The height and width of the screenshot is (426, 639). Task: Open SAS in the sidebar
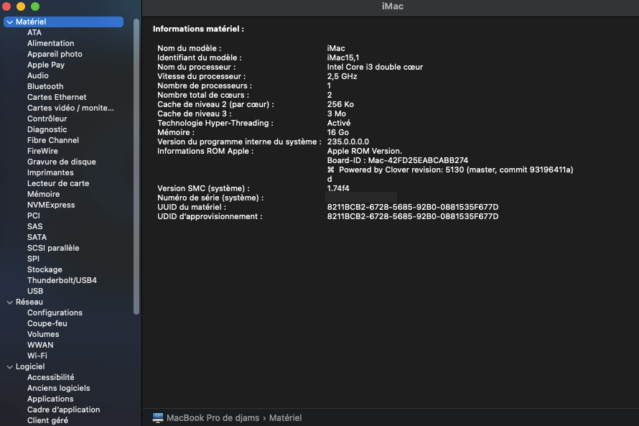tap(35, 227)
